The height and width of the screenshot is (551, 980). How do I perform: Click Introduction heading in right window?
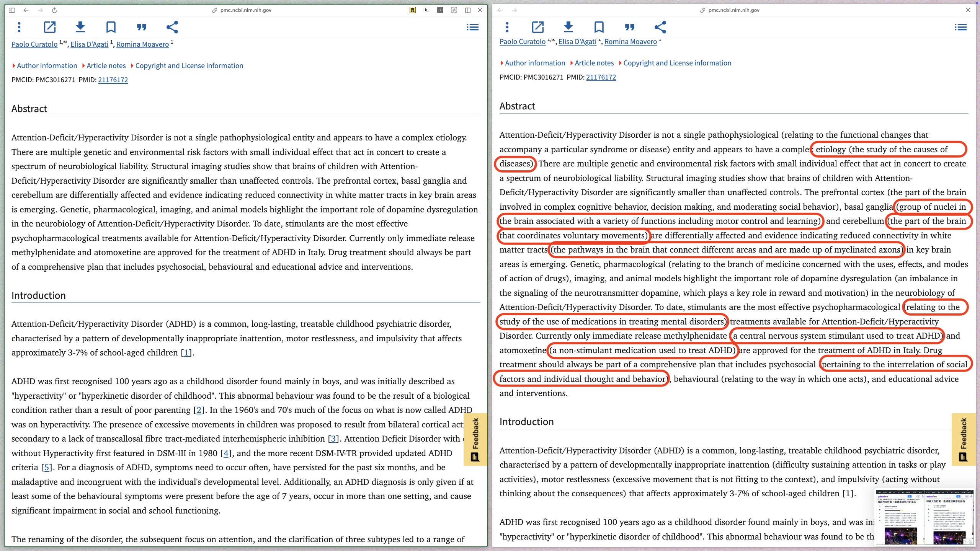tap(527, 422)
